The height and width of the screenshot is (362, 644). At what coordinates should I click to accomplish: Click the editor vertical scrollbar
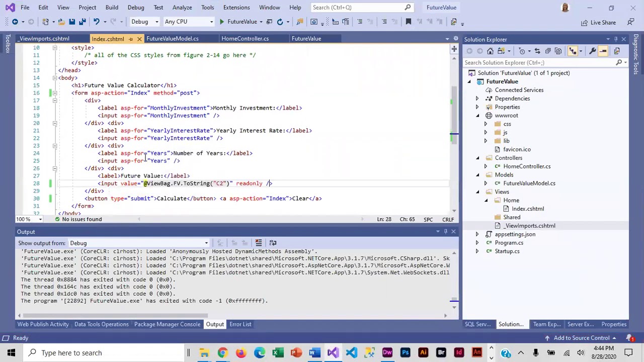point(454,116)
